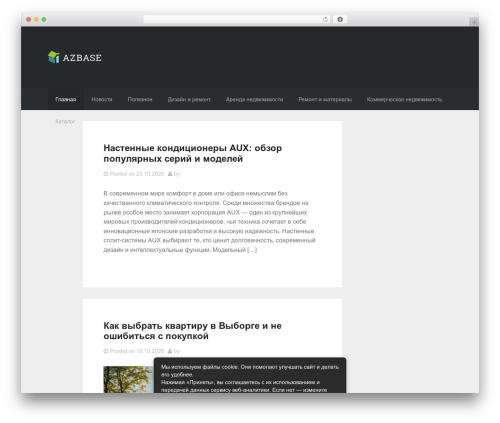Go to Коммерческая недвижимость section
This screenshot has height=423, width=500.
(x=404, y=99)
